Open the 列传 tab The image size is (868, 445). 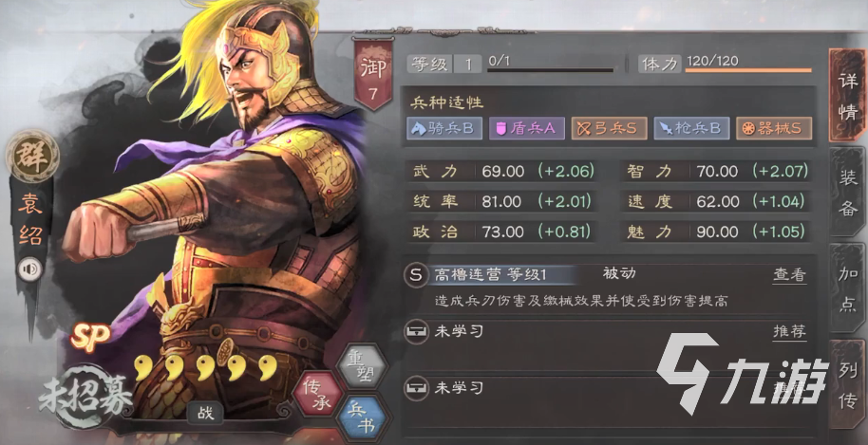[x=847, y=385]
